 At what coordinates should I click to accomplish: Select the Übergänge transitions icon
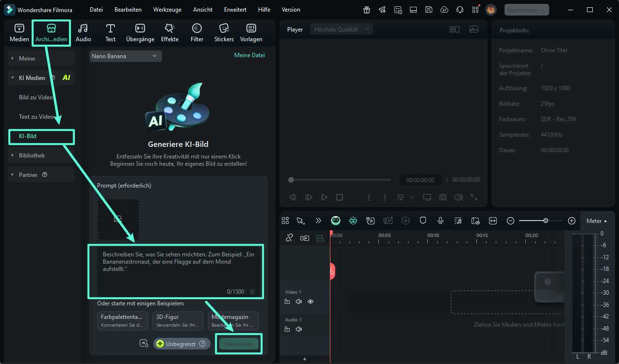[x=140, y=32]
